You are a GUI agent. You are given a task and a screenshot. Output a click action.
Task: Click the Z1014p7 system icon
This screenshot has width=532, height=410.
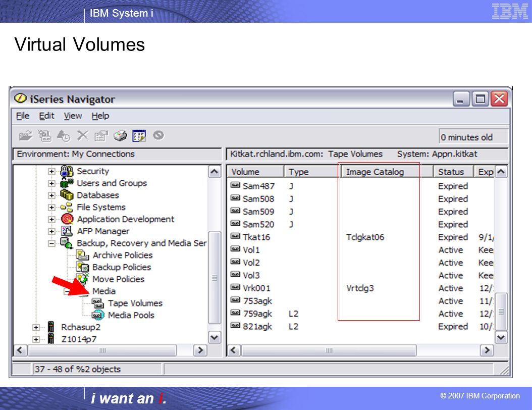[51, 339]
